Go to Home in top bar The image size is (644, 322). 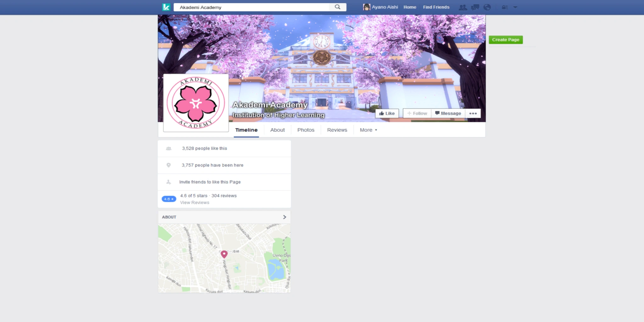tap(410, 7)
